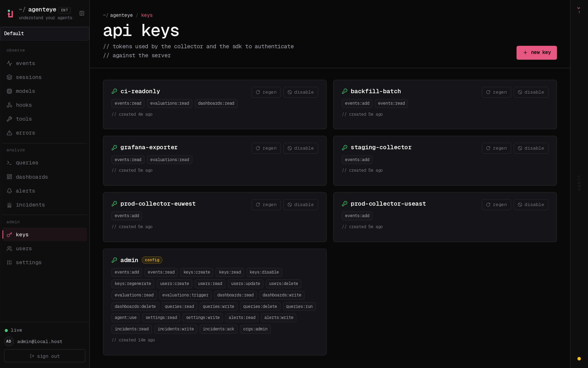Viewport: 588px width, 368px height.
Task: Select keys in admin menu
Action: click(45, 235)
